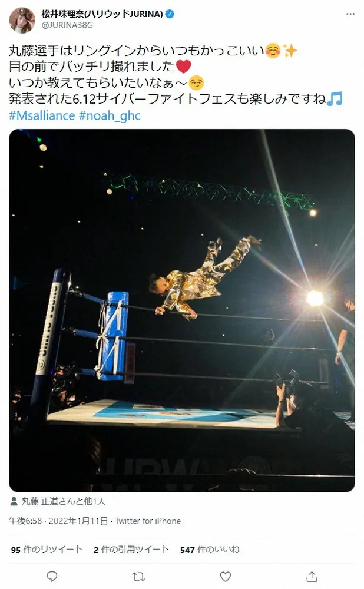This screenshot has width=364, height=589.
Task: Click timestamp 午後6:58 · 2022年1月11日
Action: coord(58,521)
